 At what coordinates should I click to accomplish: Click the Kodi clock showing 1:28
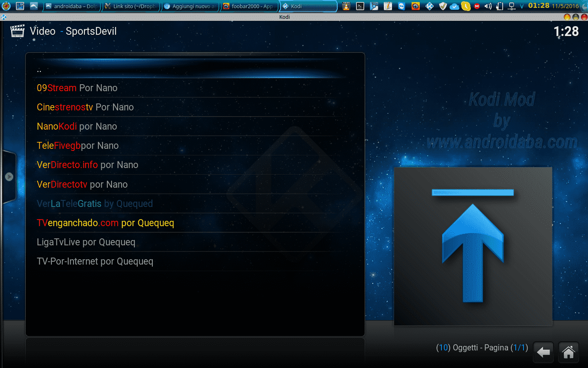(x=566, y=31)
